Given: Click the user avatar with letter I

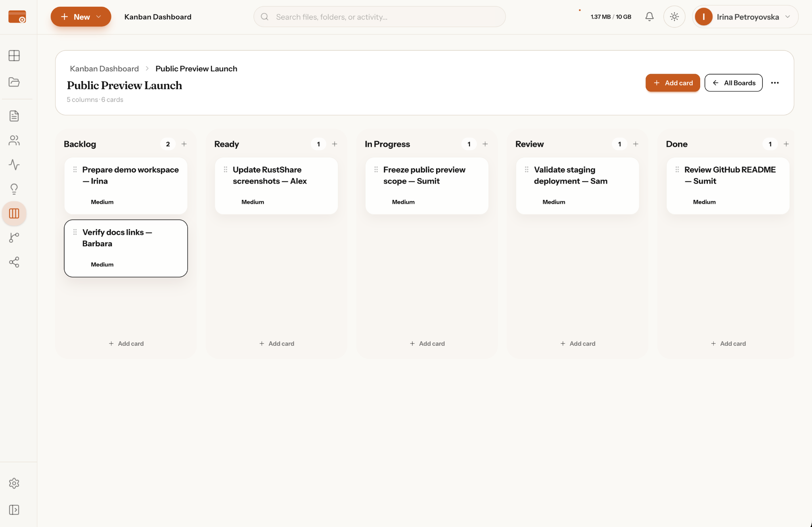Looking at the screenshot, I should (704, 17).
